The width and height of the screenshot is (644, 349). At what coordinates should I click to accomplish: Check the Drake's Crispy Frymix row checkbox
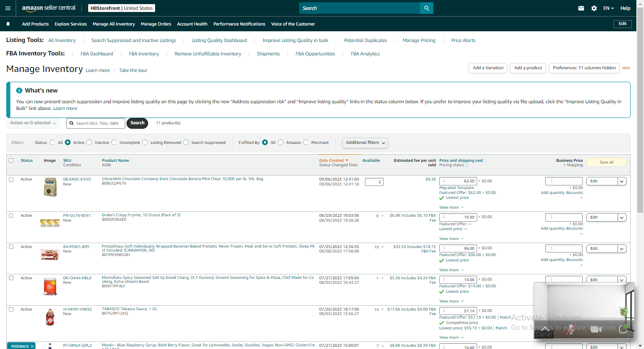click(x=11, y=215)
